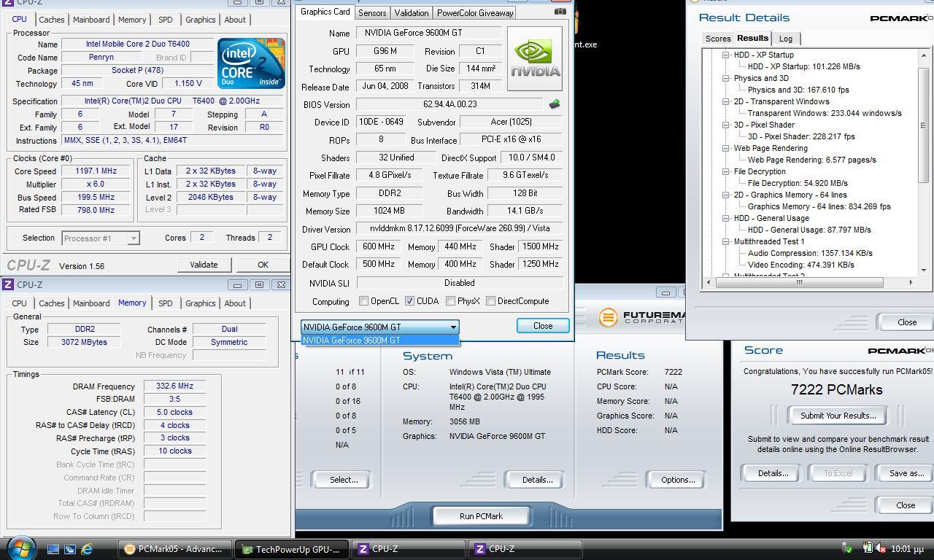Collapse the File Decryption node
The height and width of the screenshot is (560, 934).
(x=725, y=171)
